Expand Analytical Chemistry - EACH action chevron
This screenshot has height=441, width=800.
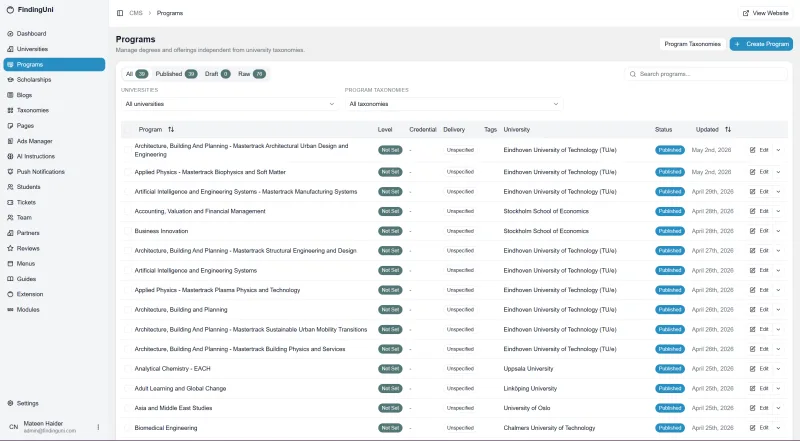(x=778, y=369)
